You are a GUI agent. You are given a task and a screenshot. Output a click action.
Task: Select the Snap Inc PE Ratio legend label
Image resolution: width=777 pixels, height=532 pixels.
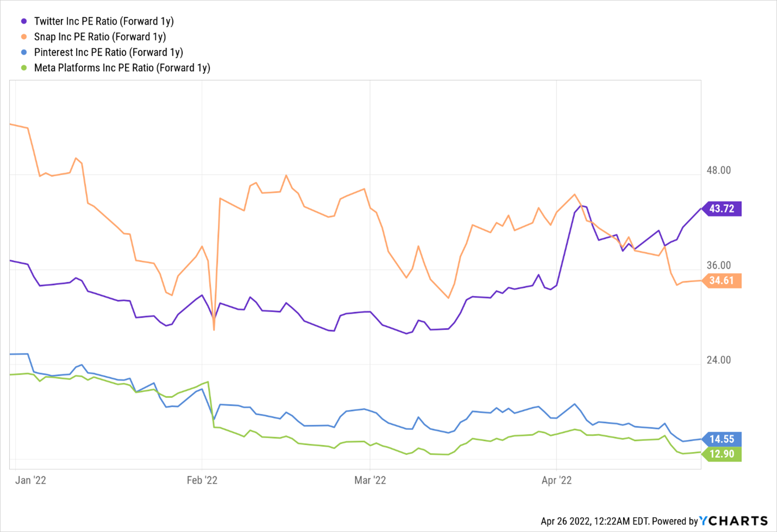coord(100,37)
